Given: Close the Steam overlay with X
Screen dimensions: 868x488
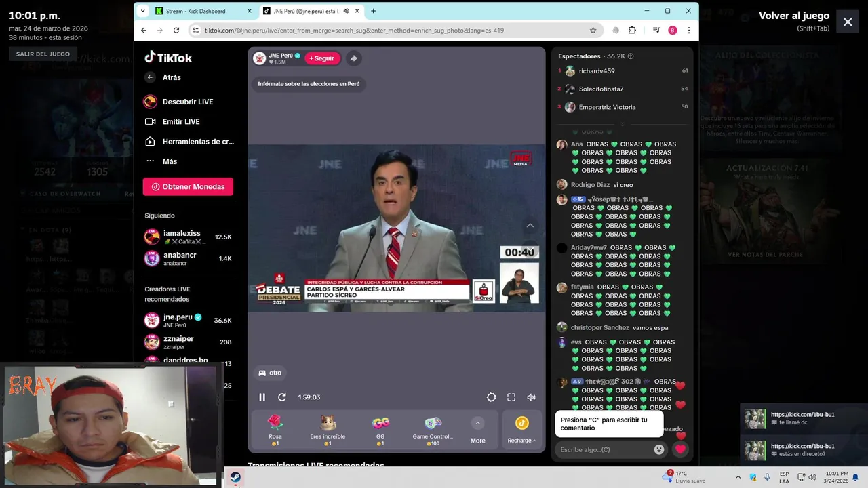Looking at the screenshot, I should pos(848,22).
